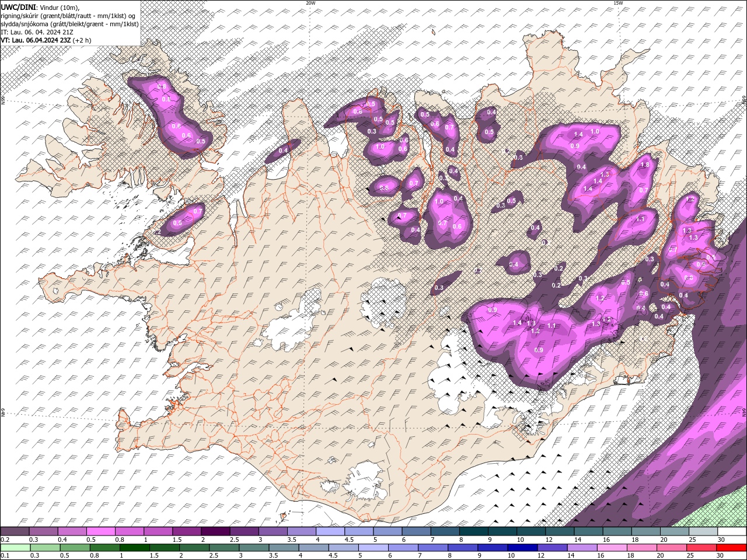This screenshot has width=747, height=560.
Task: Select the rain legend swatch from 9 to 10
Action: [x=492, y=547]
